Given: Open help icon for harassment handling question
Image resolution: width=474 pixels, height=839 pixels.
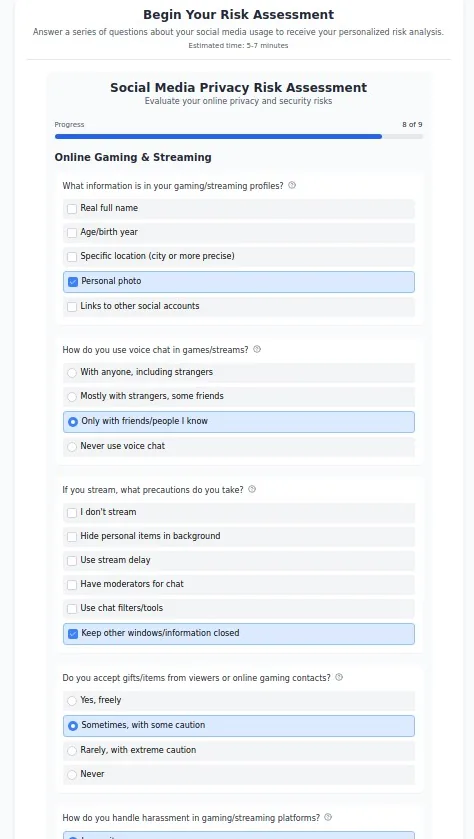Looking at the screenshot, I should pos(328,818).
